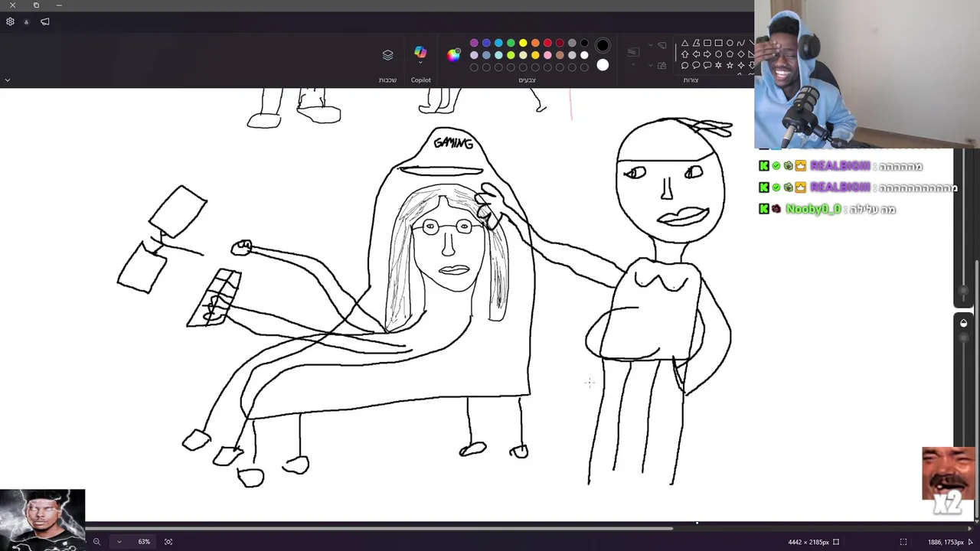The height and width of the screenshot is (551, 980).
Task: Expand the ribbon collapse chevron
Action: tap(7, 80)
